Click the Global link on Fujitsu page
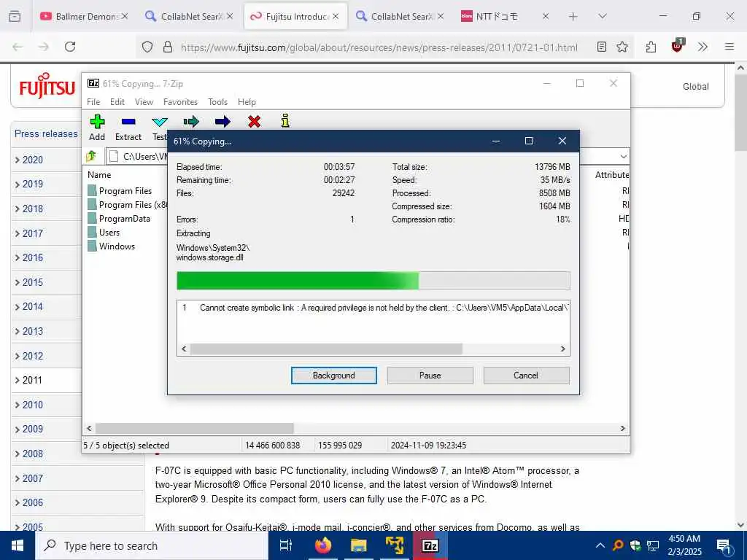The width and height of the screenshot is (747, 560). 695,87
